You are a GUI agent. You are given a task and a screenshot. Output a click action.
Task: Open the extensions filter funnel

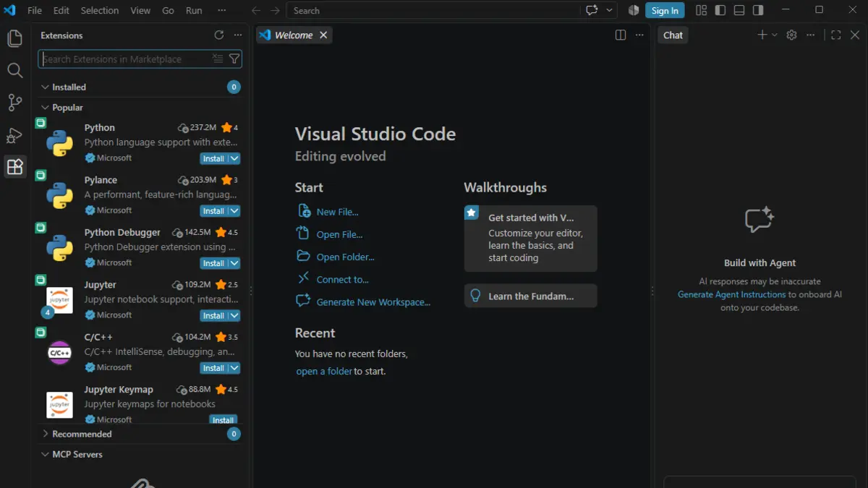pos(234,59)
